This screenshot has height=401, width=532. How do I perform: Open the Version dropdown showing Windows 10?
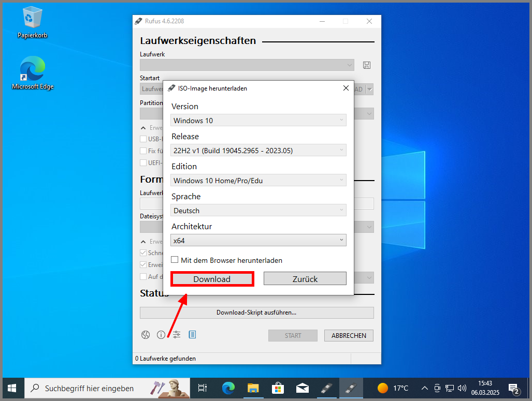(x=258, y=121)
